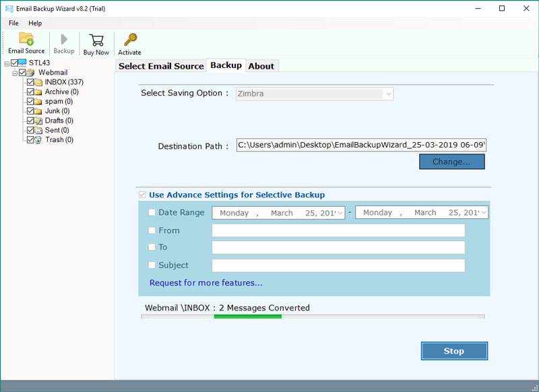Open Request for more features link
Image resolution: width=539 pixels, height=392 pixels.
click(206, 283)
